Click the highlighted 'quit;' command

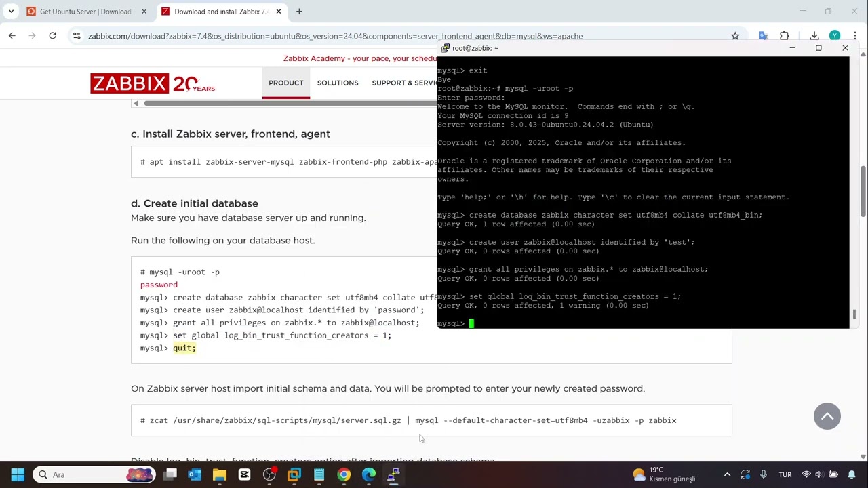184,348
